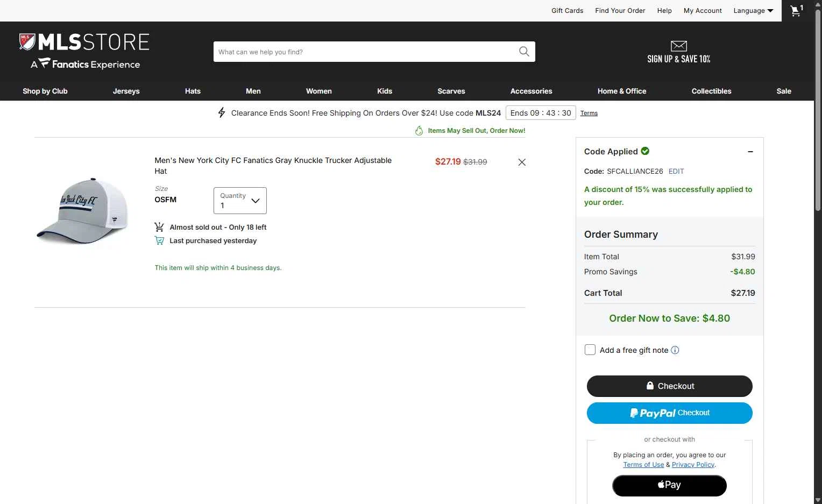Click the lightning bolt clearance icon
This screenshot has width=822, height=504.
click(222, 112)
